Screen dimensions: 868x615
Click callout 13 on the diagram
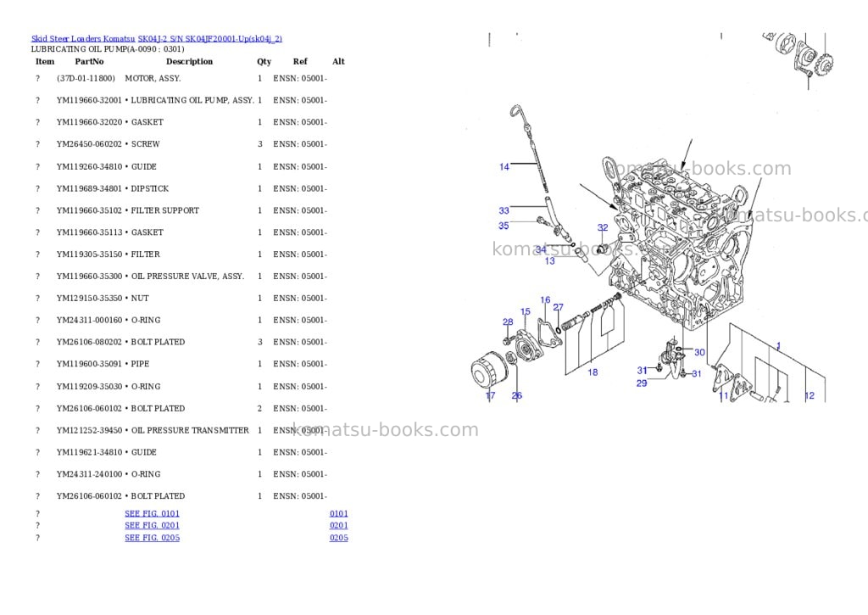click(x=549, y=261)
